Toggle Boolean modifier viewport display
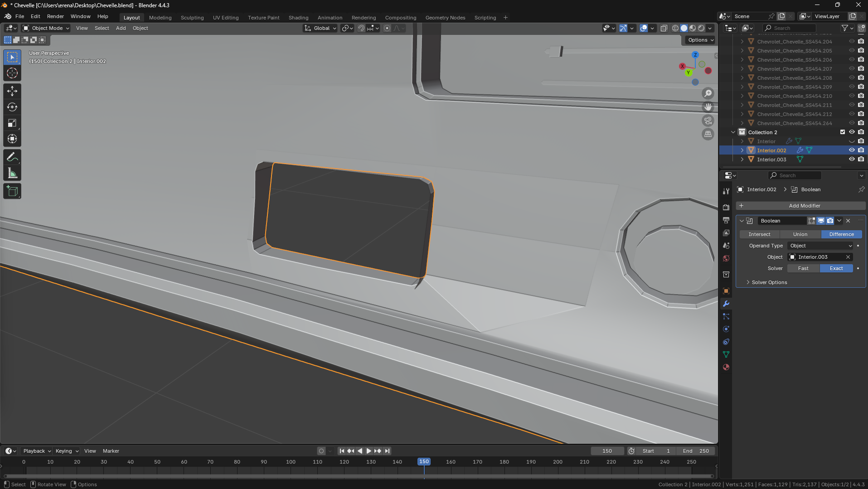This screenshot has height=489, width=868. click(821, 221)
